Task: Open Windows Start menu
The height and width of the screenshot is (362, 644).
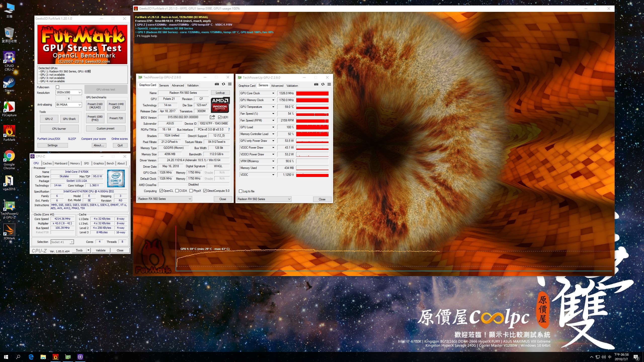Action: click(6, 357)
